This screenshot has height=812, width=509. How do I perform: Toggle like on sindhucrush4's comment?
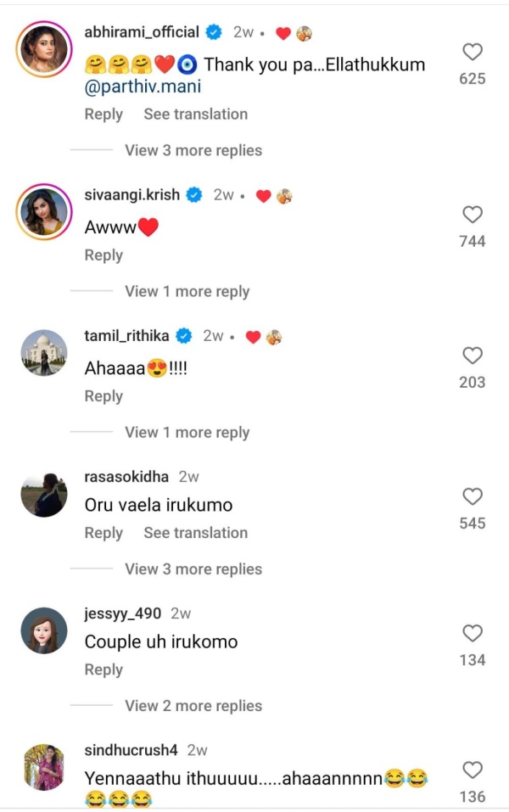tap(472, 771)
